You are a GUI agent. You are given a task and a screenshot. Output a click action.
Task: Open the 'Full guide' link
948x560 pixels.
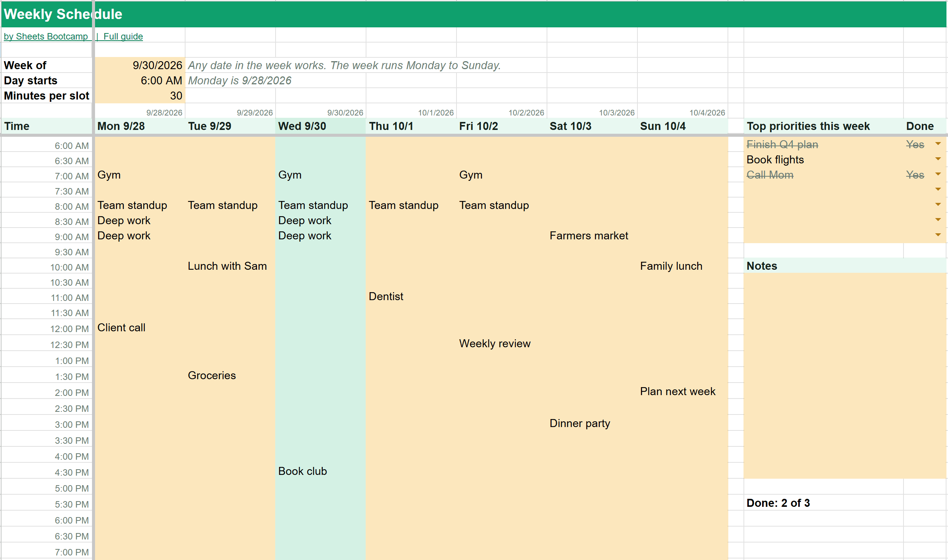[123, 36]
